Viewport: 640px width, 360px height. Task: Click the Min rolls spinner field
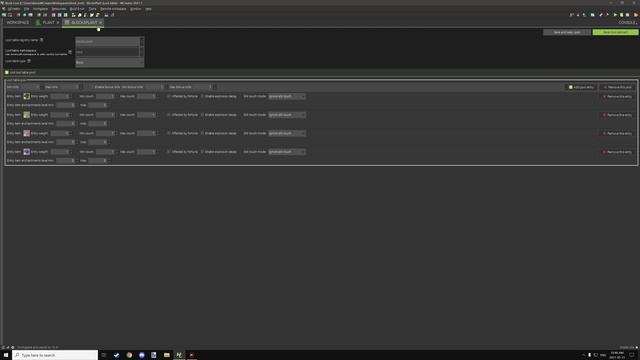pos(30,87)
